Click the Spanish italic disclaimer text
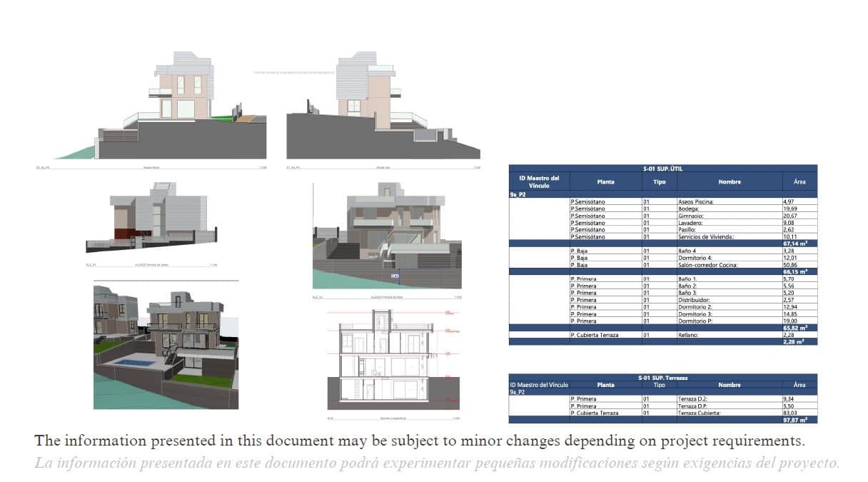The image size is (868, 482). coord(437,463)
